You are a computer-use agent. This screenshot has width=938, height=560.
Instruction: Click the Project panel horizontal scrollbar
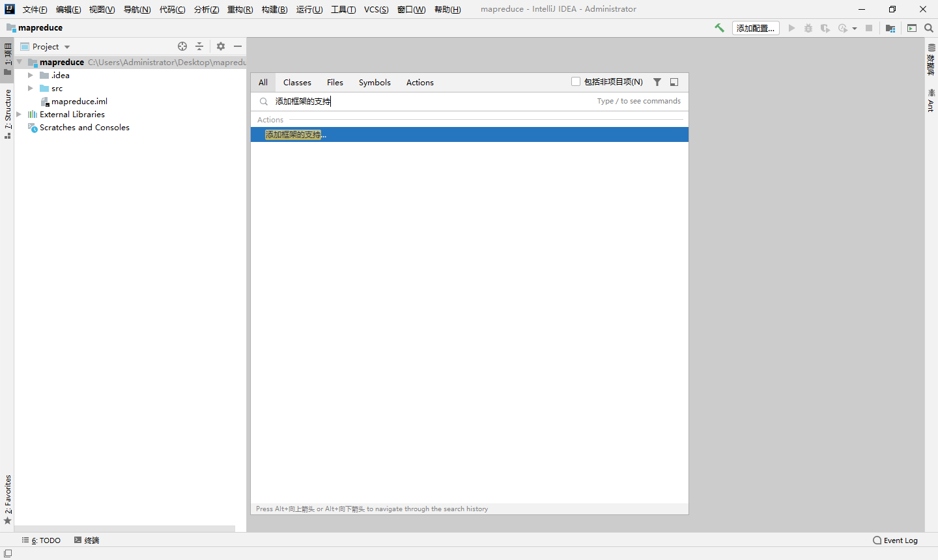pyautogui.click(x=124, y=529)
